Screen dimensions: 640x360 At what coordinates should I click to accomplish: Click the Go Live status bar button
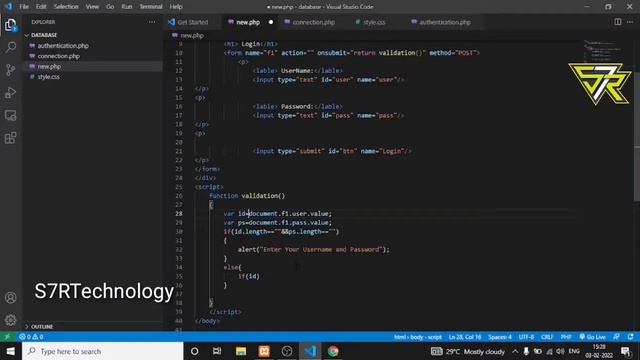pyautogui.click(x=592, y=337)
